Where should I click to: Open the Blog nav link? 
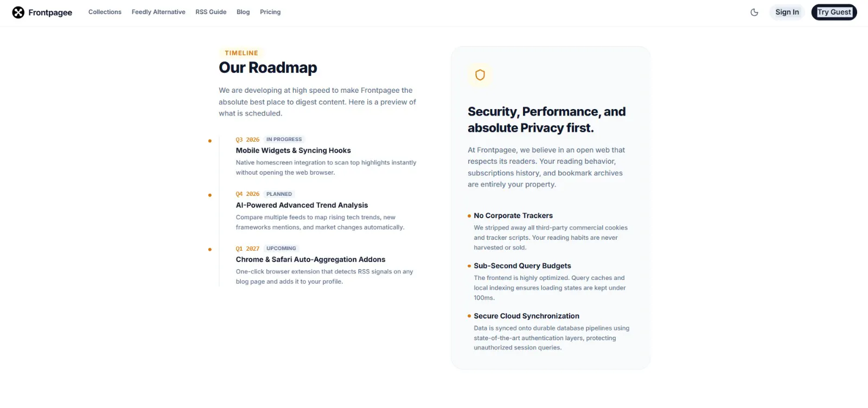pyautogui.click(x=243, y=12)
